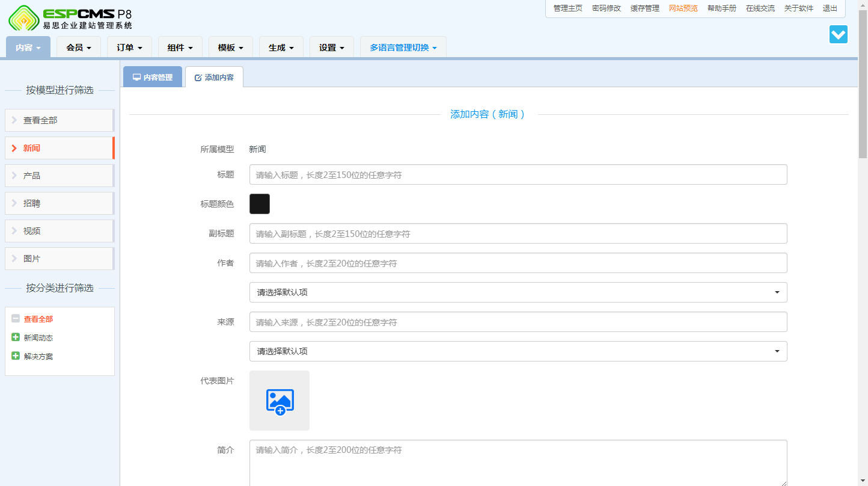
Task: Click the add image upload icon
Action: pyautogui.click(x=280, y=401)
